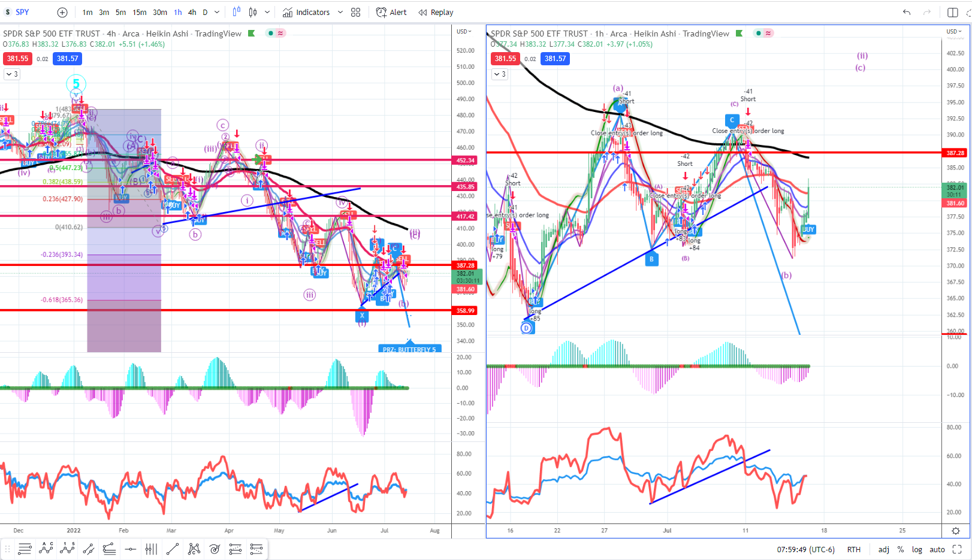Click the add symbol to compare plus icon
This screenshot has width=972, height=560.
pos(62,12)
